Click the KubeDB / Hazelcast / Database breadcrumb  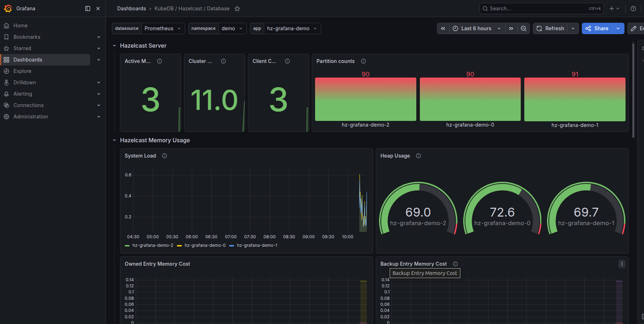(192, 9)
